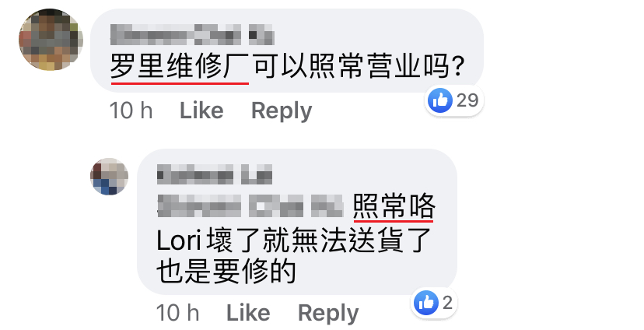Click the line 也是要修的
Viewport: 644px width, 330px height.
pyautogui.click(x=226, y=271)
